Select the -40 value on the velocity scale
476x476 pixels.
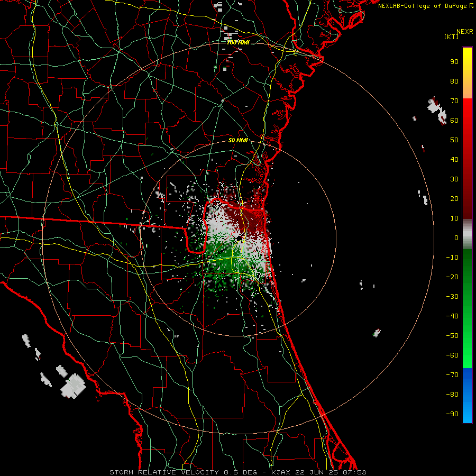tap(452, 316)
